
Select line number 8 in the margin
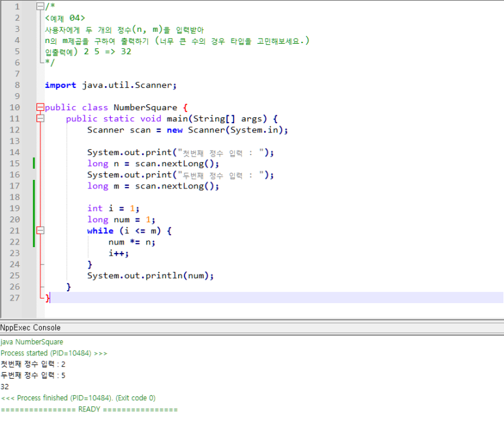[x=17, y=85]
